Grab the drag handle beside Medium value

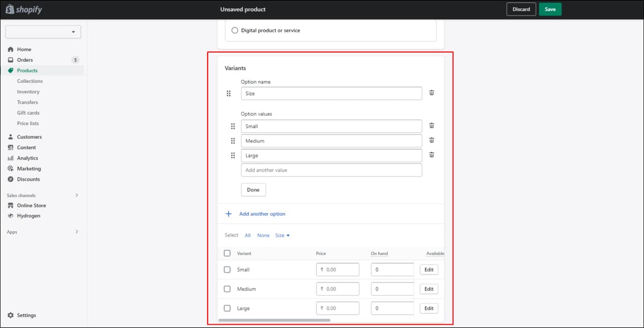coord(233,141)
